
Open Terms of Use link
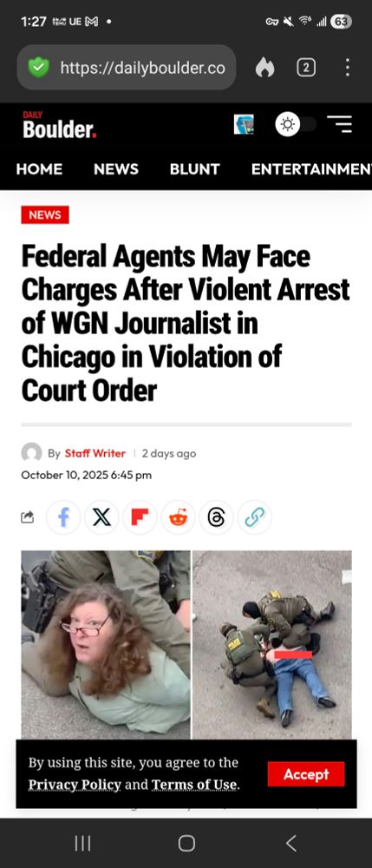coord(194,785)
